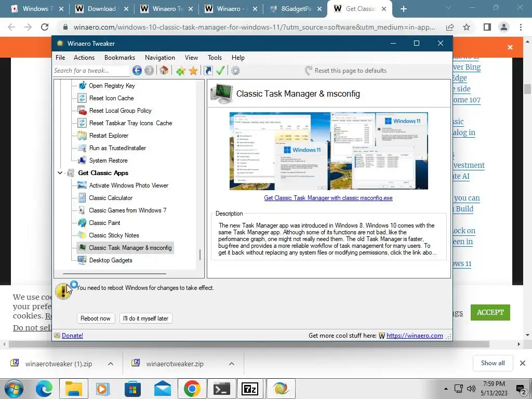This screenshot has height=399, width=532.
Task: Click the blue Back arrow in Winaero toolbar
Action: [137, 71]
